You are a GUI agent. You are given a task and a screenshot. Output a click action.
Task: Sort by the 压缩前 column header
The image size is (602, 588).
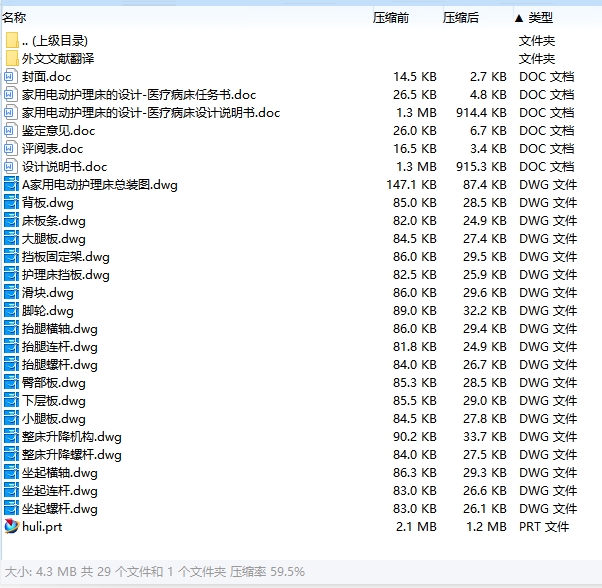tap(390, 18)
